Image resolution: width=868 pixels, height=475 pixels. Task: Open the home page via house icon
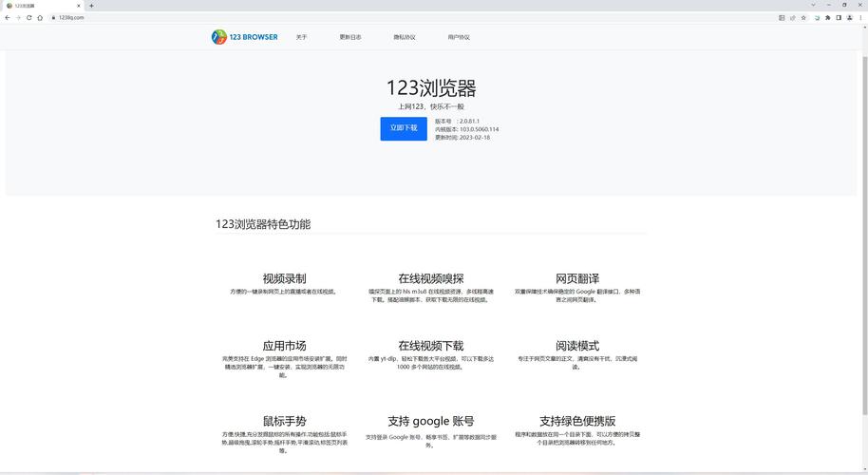[x=40, y=18]
